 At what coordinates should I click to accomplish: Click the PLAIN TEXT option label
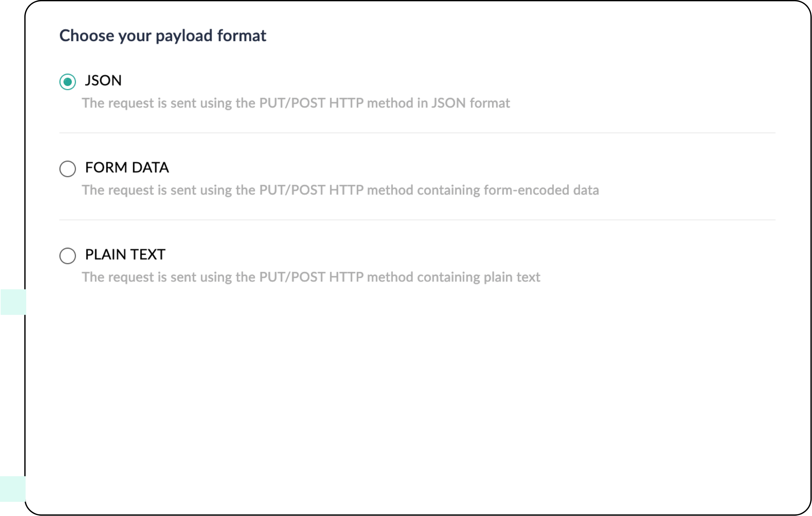click(x=125, y=254)
